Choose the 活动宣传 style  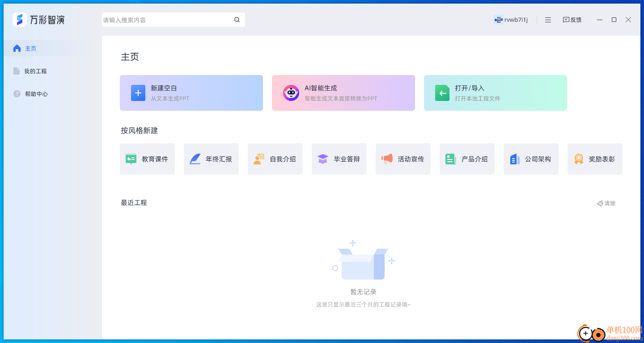click(403, 159)
